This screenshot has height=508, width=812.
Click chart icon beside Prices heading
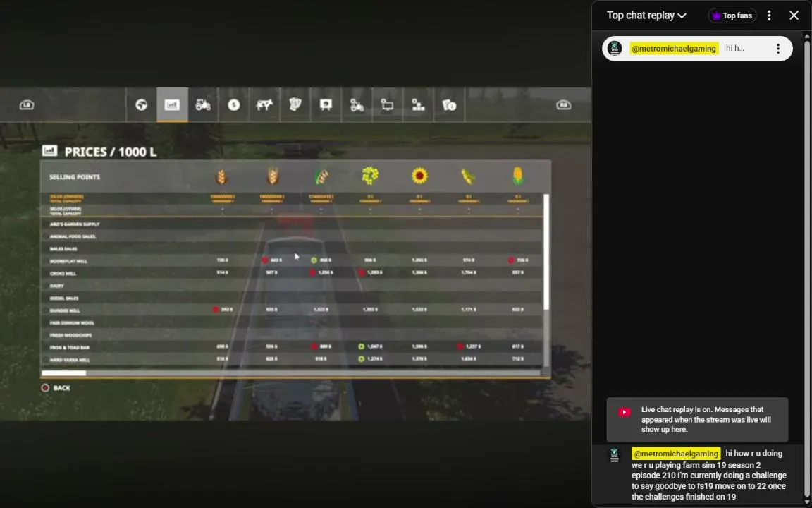[50, 151]
